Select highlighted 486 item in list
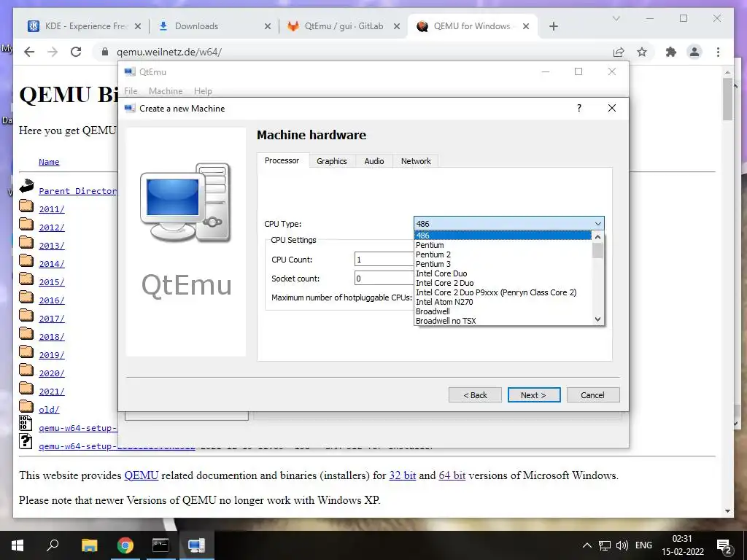747x560 pixels. 503,236
